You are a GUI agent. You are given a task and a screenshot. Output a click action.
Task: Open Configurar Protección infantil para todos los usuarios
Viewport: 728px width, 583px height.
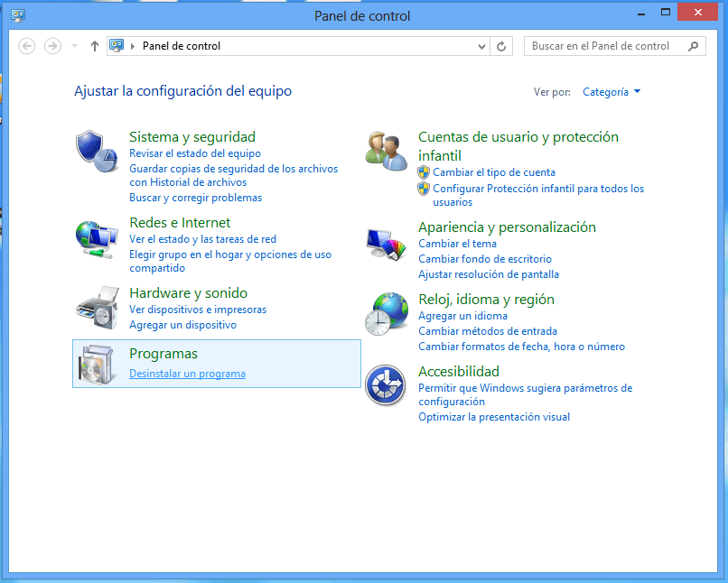point(538,195)
